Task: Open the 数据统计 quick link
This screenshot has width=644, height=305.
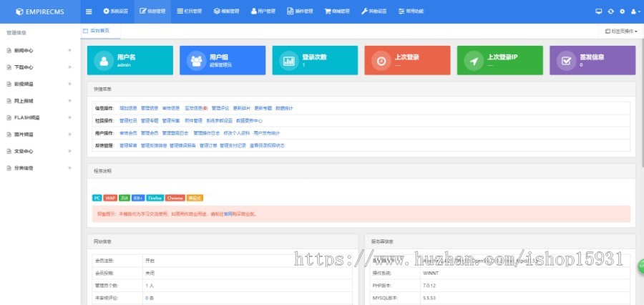Action: coord(284,108)
